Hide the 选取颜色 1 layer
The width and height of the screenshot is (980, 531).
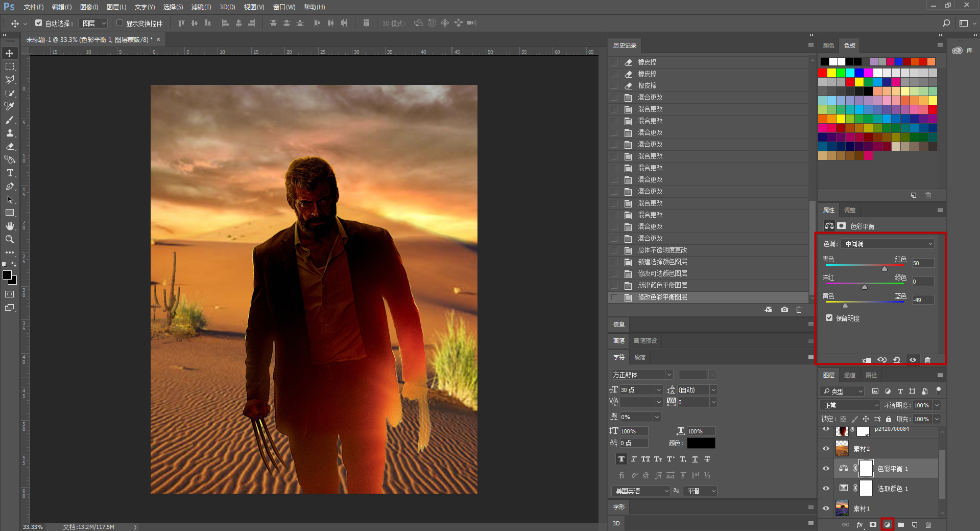point(826,489)
